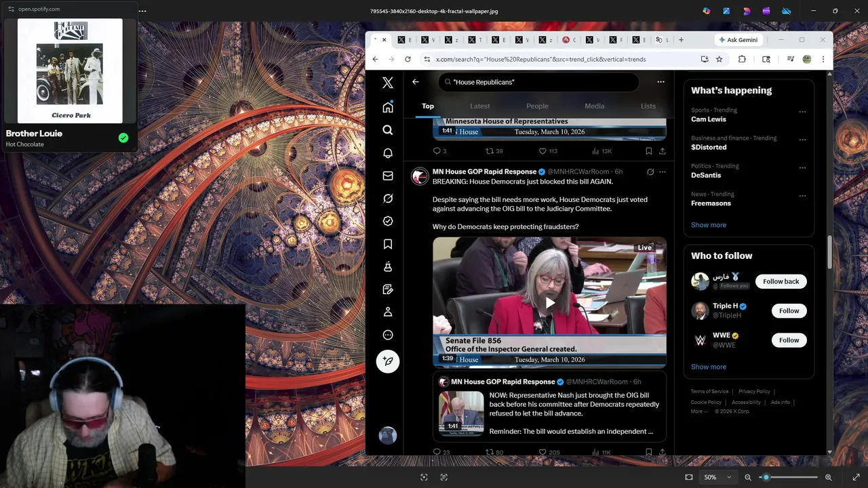Click Show more under What's happening
The image size is (868, 488).
coord(709,225)
